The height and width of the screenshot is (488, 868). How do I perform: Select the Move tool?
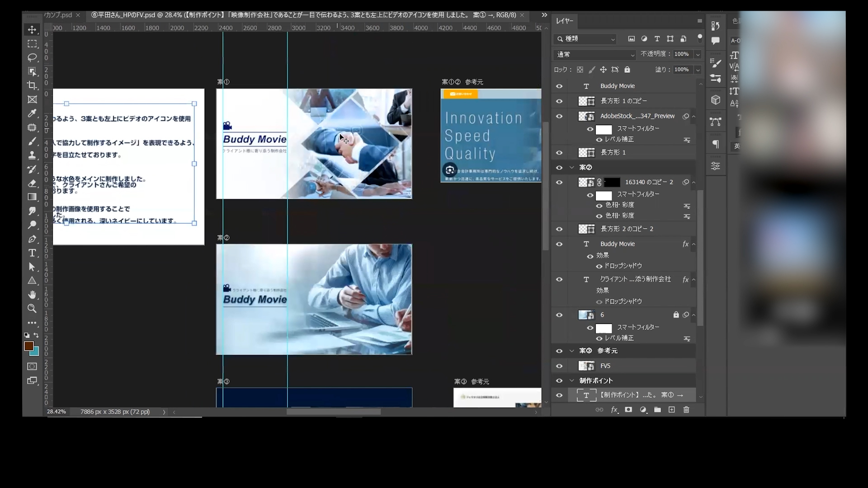coord(32,30)
